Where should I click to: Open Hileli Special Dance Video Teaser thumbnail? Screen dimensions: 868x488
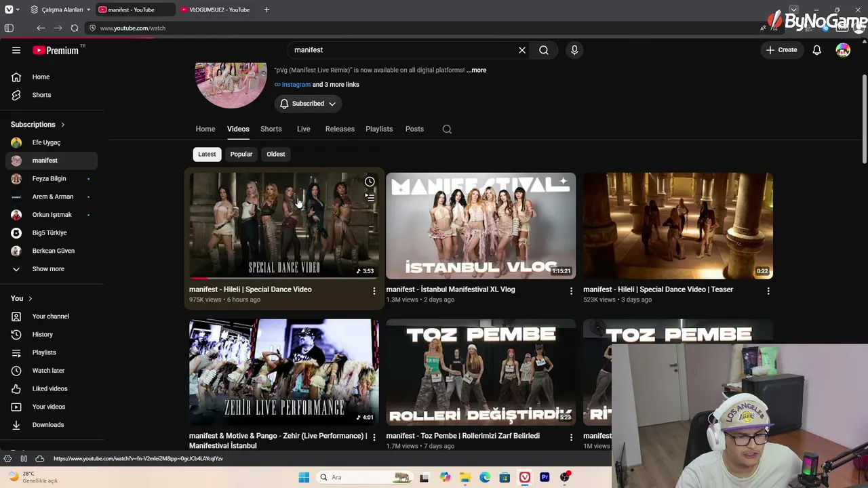pyautogui.click(x=678, y=226)
